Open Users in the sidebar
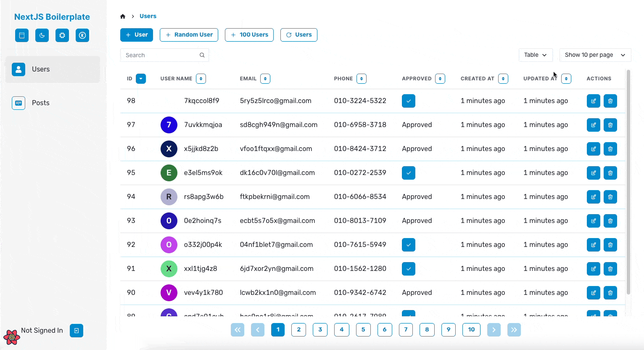This screenshot has width=644, height=350. [x=53, y=69]
